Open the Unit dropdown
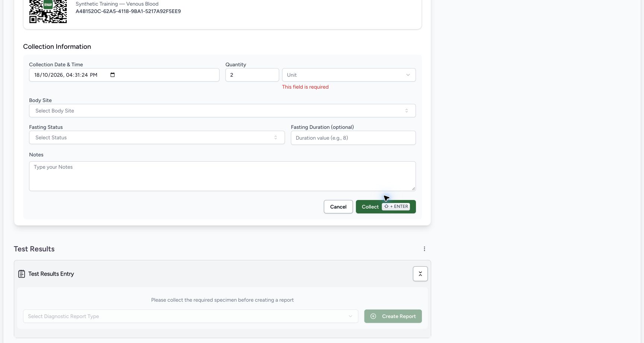 pyautogui.click(x=349, y=75)
